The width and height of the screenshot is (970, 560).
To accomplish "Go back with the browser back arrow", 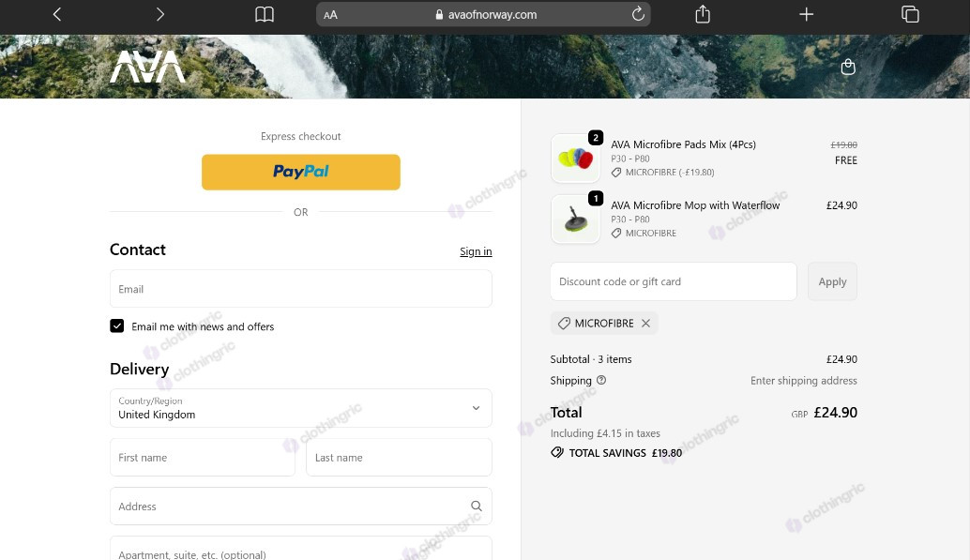I will [x=57, y=14].
